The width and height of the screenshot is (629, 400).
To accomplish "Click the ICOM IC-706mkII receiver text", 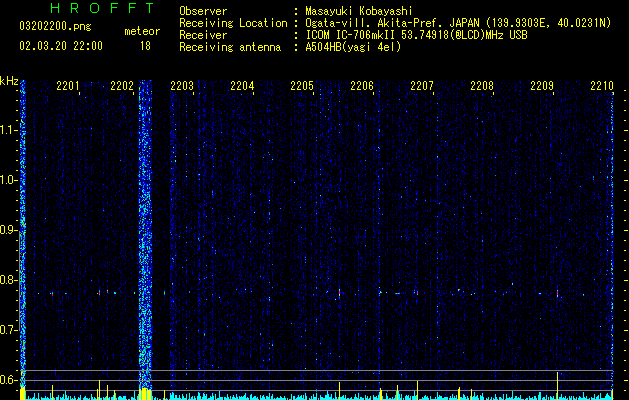I will (416, 35).
